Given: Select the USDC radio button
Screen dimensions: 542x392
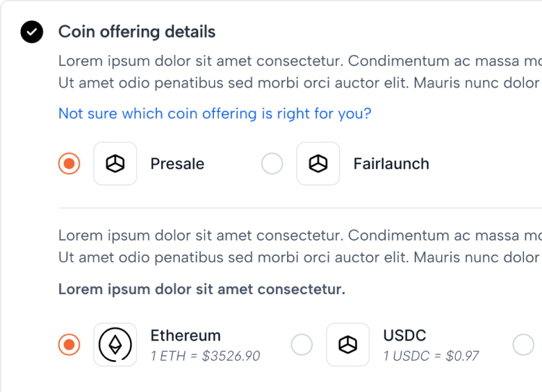Looking at the screenshot, I should [x=302, y=345].
